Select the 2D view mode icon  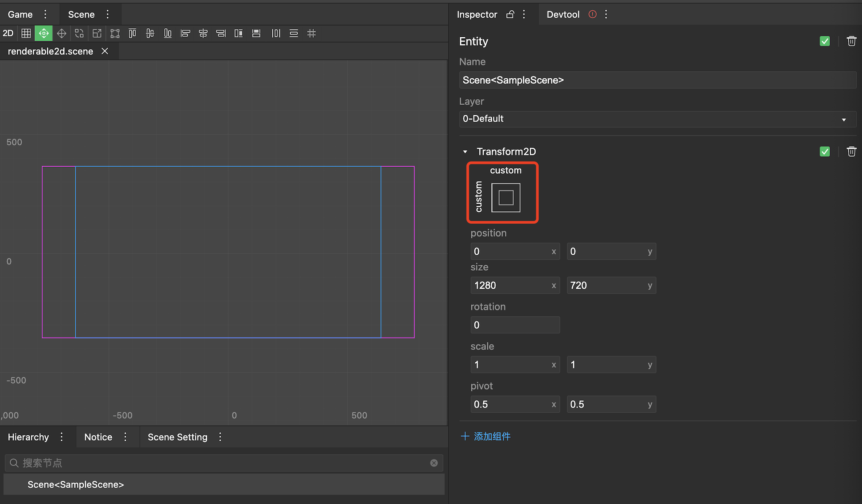tap(8, 33)
